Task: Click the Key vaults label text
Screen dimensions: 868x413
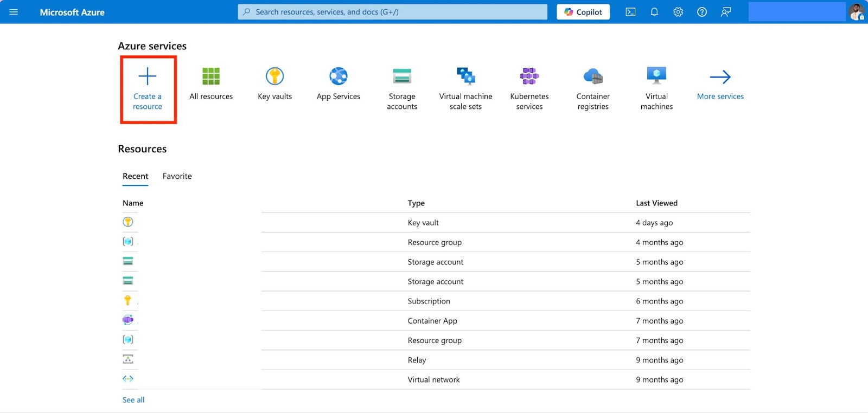Action: (275, 96)
